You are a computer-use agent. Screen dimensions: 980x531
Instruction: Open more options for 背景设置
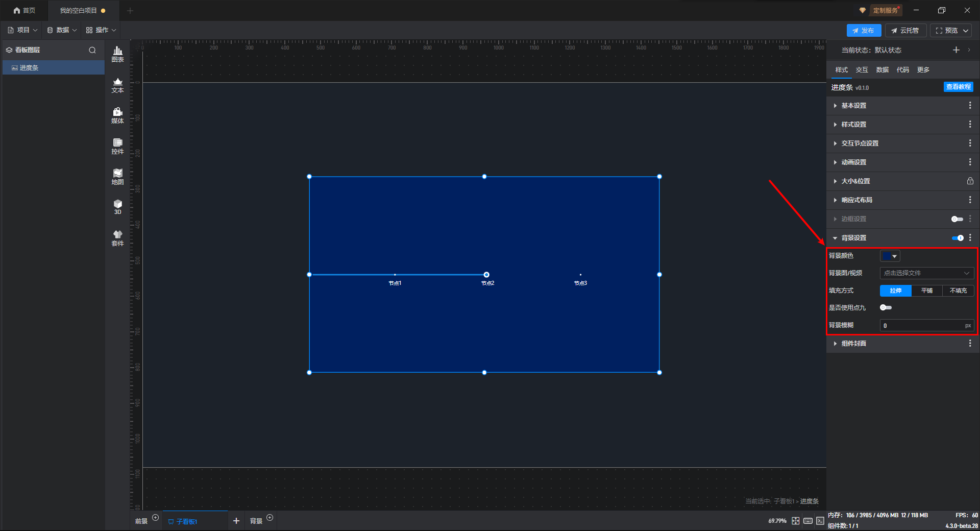pos(970,237)
